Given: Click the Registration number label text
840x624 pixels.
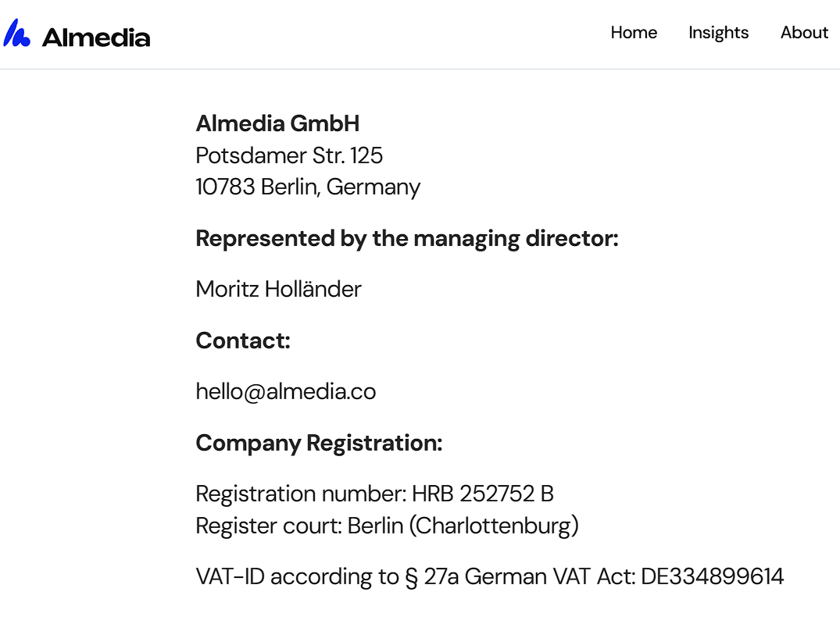Looking at the screenshot, I should [302, 494].
